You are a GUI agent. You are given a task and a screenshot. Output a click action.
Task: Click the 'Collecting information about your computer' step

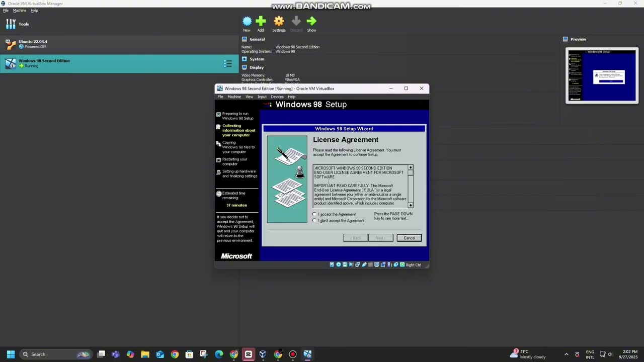[x=239, y=130]
